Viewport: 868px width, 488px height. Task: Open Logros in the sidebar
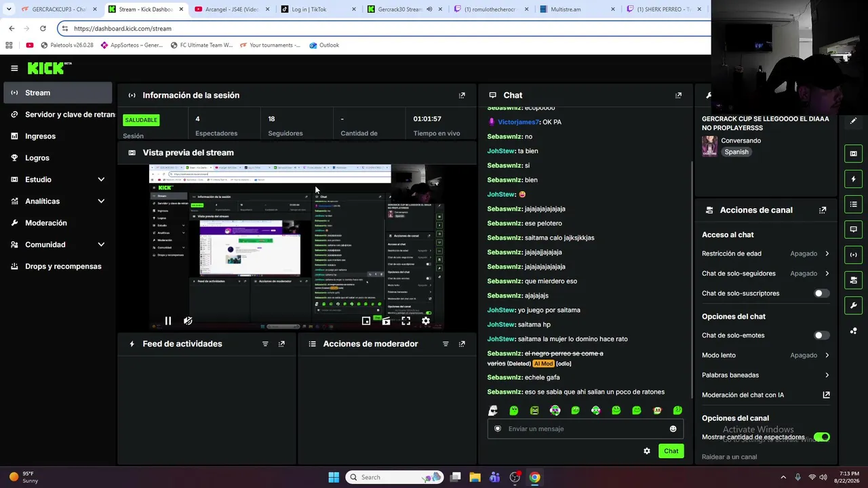[x=58, y=158]
